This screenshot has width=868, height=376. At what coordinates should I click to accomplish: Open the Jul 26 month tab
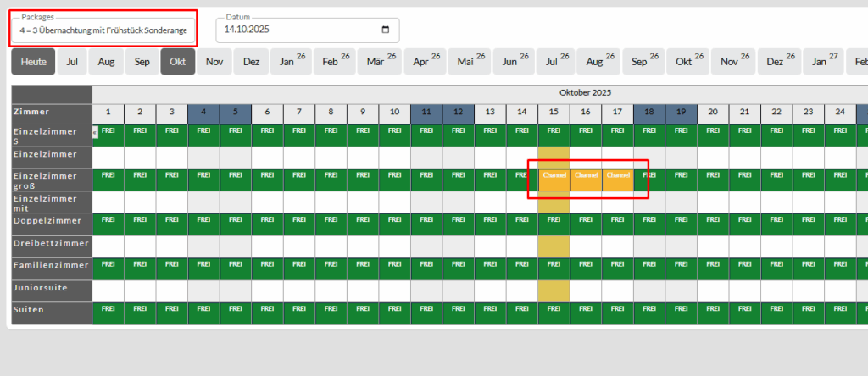click(x=555, y=62)
